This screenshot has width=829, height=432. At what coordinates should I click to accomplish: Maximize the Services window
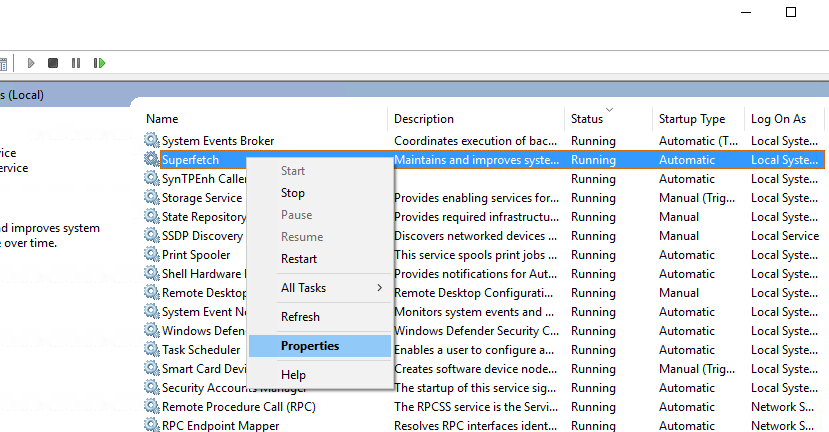[x=791, y=12]
